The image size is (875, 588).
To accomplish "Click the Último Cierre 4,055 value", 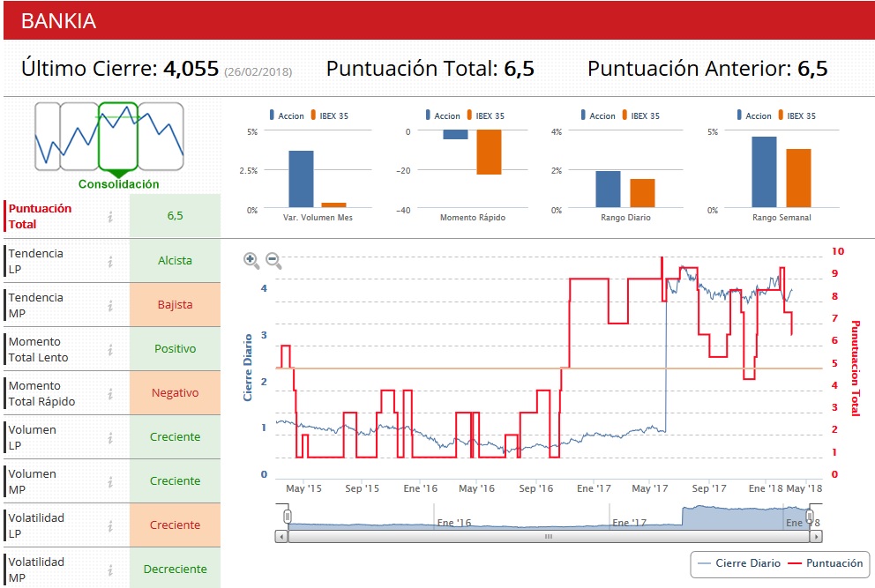I will [x=191, y=69].
